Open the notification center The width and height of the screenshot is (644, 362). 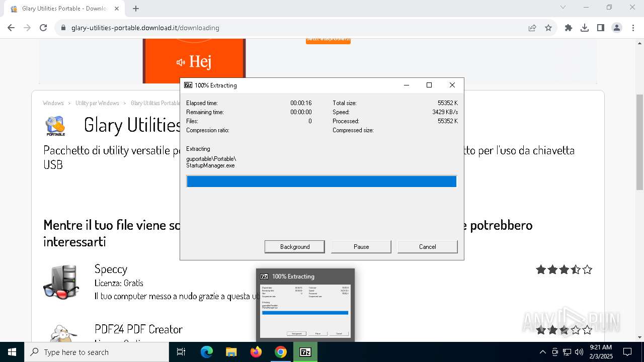[x=627, y=352]
